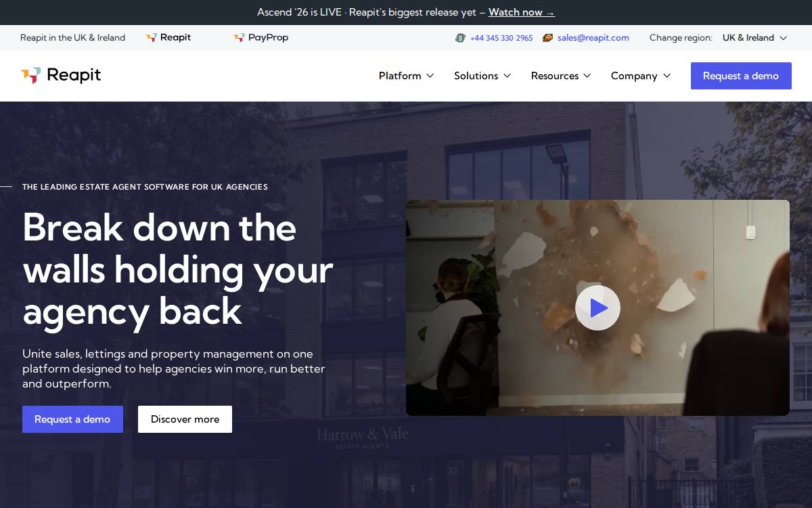This screenshot has width=812, height=508.
Task: Expand the Company menu
Action: (641, 76)
